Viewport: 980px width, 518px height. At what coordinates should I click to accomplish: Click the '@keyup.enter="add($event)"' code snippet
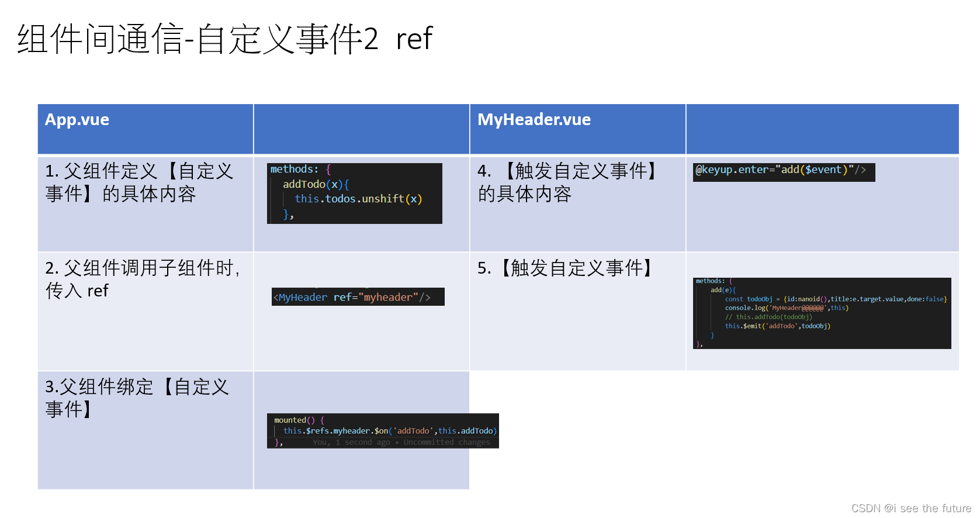coord(784,172)
